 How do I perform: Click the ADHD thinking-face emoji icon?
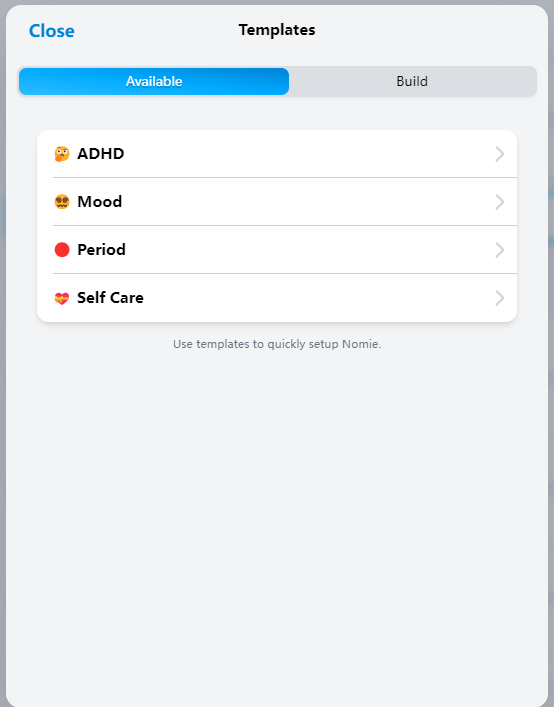pyautogui.click(x=62, y=154)
